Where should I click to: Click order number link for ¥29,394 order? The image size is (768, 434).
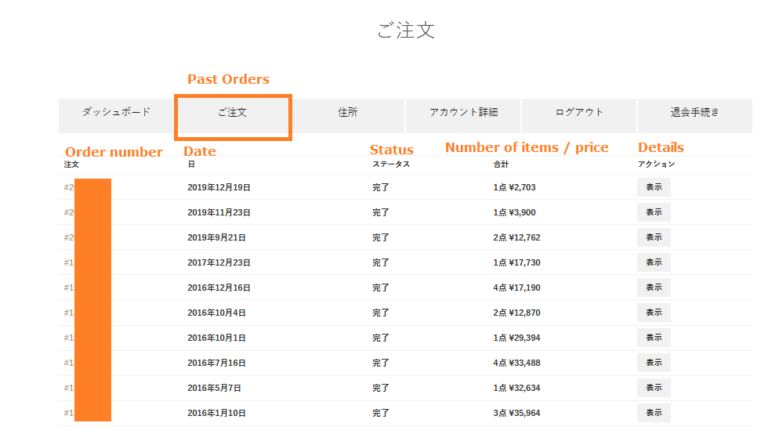[x=69, y=337]
